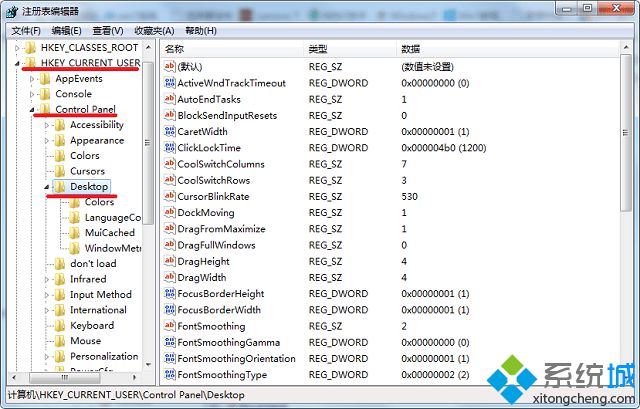Click the DWORD icon of FontSmoothingGamma
Image resolution: width=640 pixels, height=409 pixels.
click(x=169, y=342)
